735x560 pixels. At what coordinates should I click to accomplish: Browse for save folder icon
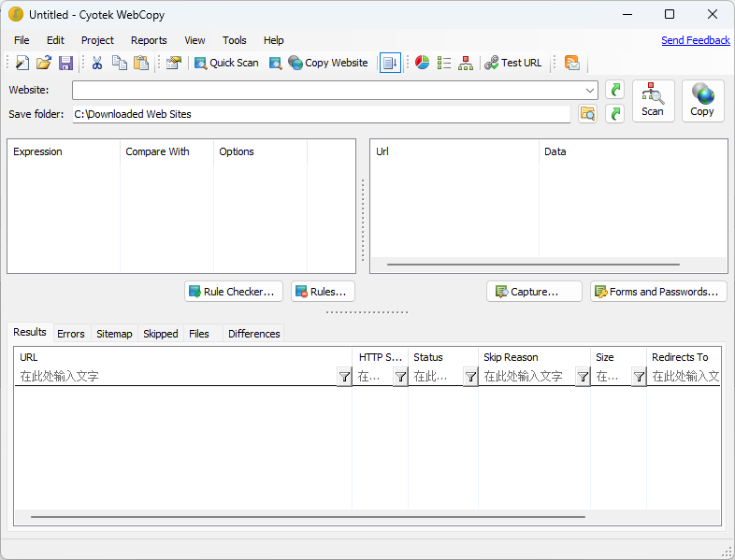[x=588, y=114]
